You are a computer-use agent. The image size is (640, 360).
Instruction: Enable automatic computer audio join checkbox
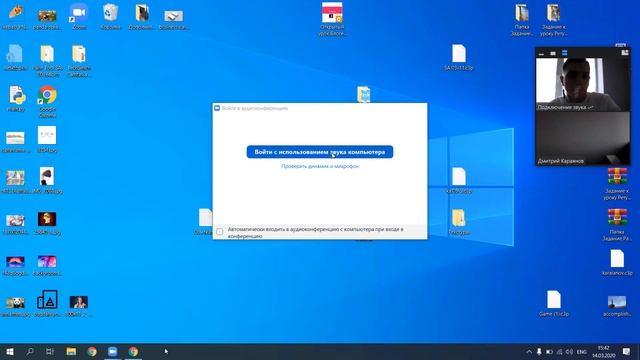pos(220,232)
